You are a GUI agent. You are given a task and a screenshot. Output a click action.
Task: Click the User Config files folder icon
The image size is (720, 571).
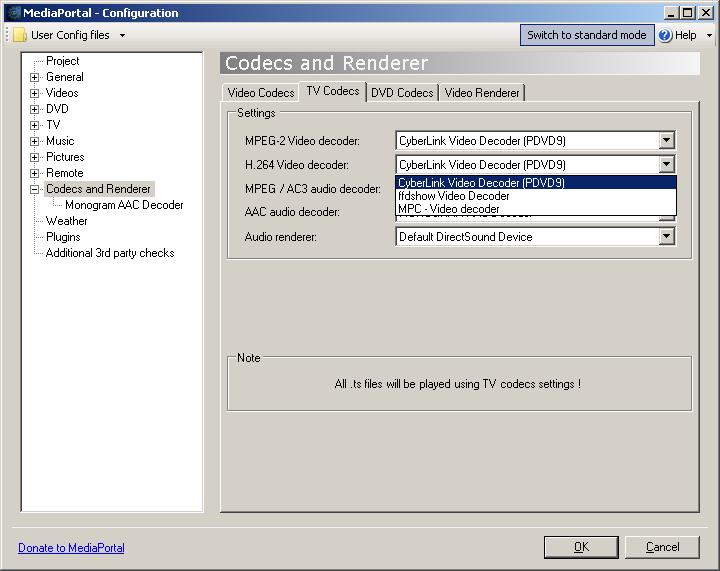coord(20,35)
